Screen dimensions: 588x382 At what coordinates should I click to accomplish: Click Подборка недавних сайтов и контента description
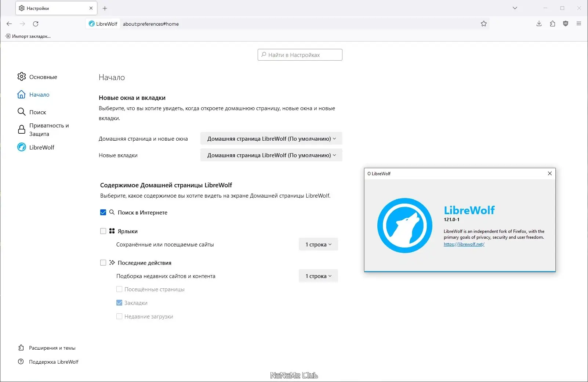coord(166,276)
